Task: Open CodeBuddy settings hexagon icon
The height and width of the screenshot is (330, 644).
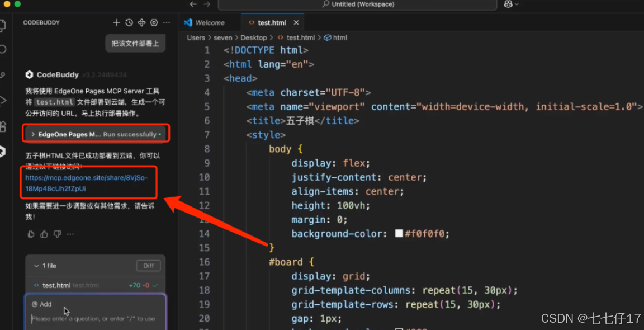Action: tap(154, 22)
